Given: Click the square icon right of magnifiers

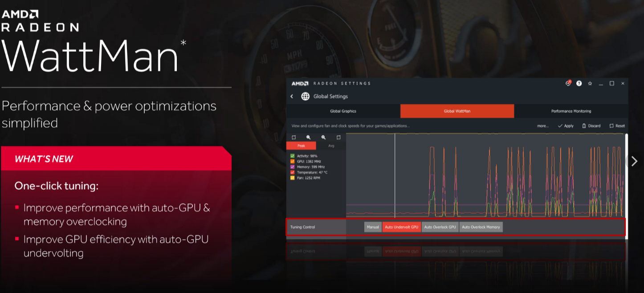Looking at the screenshot, I should click(338, 138).
